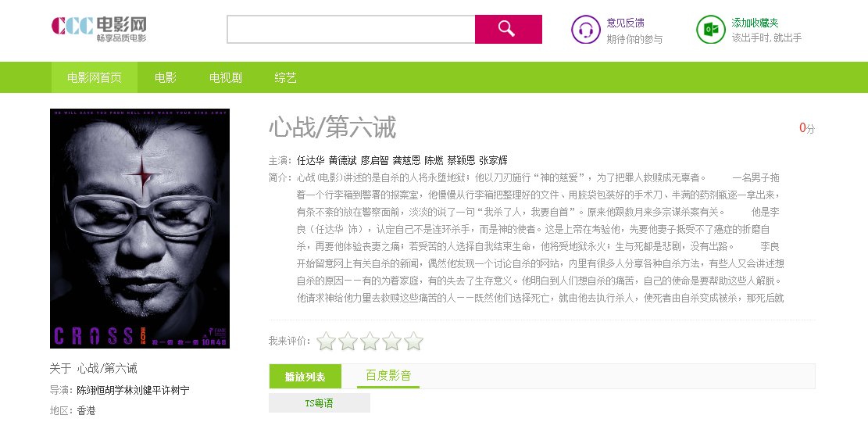Rate the movie two stars
This screenshot has height=422, width=868.
click(x=348, y=342)
